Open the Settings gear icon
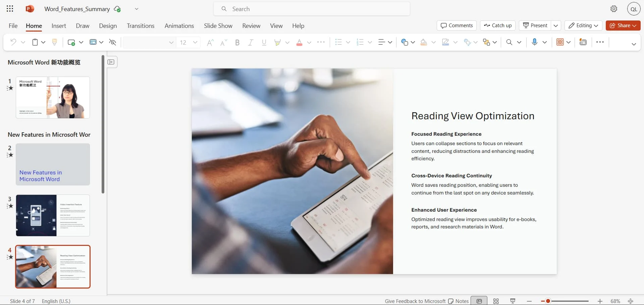This screenshot has height=305, width=644. pos(614,9)
